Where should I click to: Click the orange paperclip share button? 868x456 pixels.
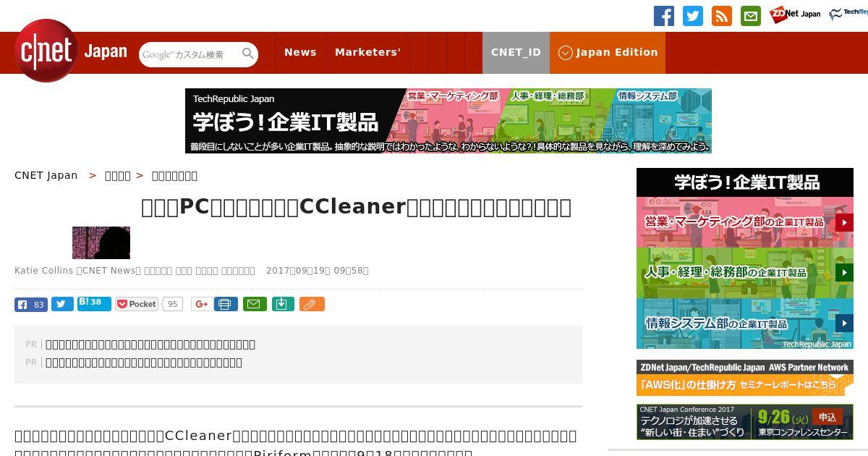click(x=312, y=304)
